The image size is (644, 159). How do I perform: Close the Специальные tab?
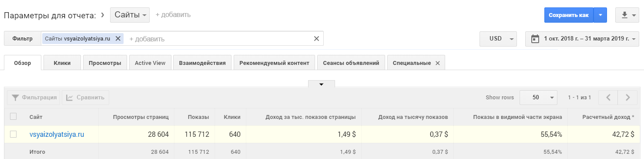437,63
